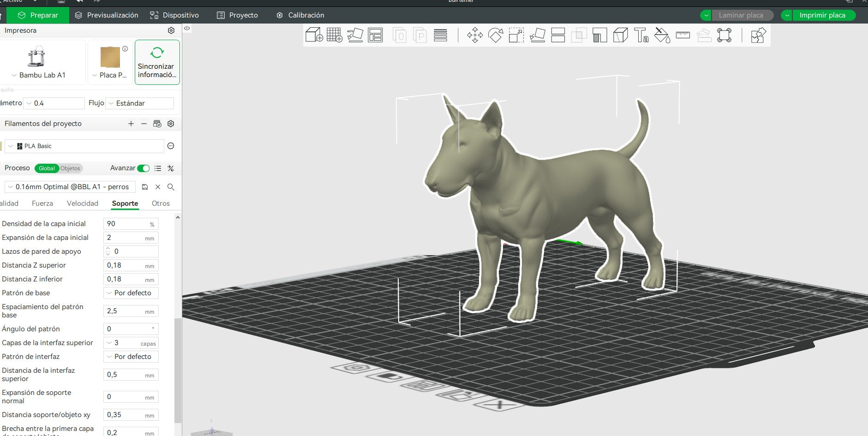Open the PLA Basic filament dropdown
The width and height of the screenshot is (868, 436).
coord(84,146)
